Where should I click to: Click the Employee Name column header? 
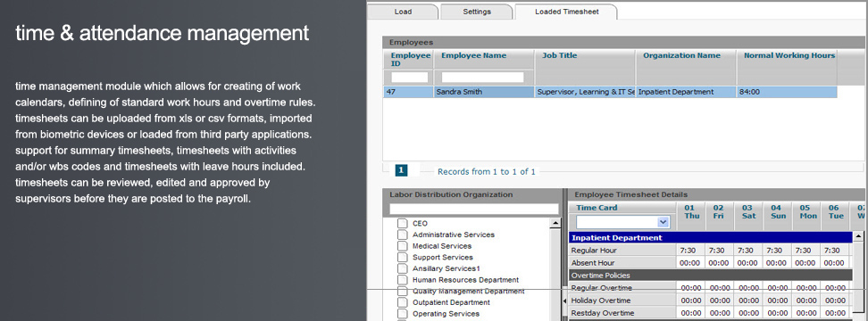click(x=474, y=55)
